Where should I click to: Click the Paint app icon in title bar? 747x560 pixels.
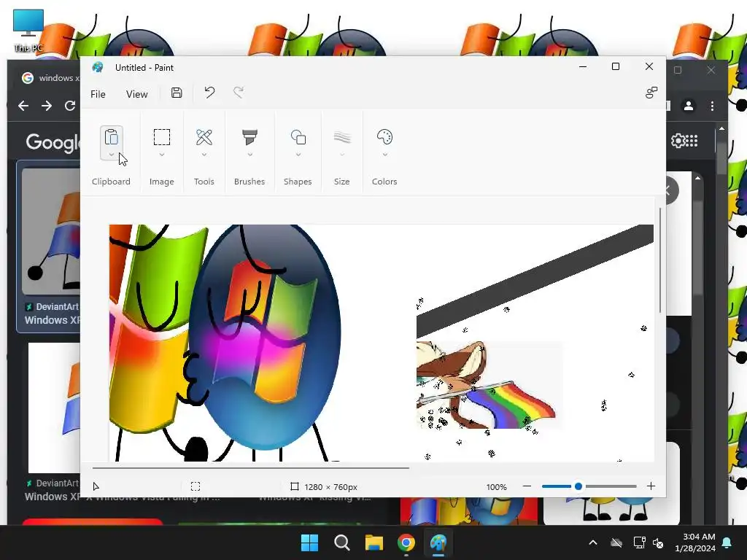98,67
